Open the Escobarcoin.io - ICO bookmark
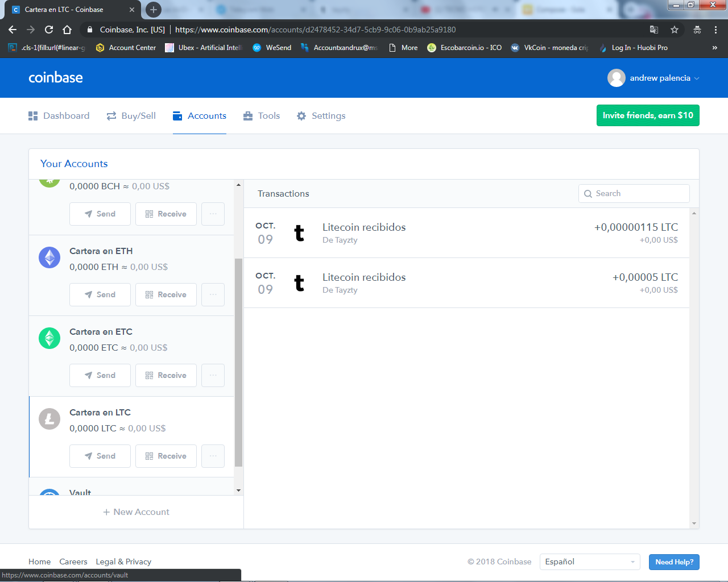Viewport: 728px width, 582px height. (465, 48)
